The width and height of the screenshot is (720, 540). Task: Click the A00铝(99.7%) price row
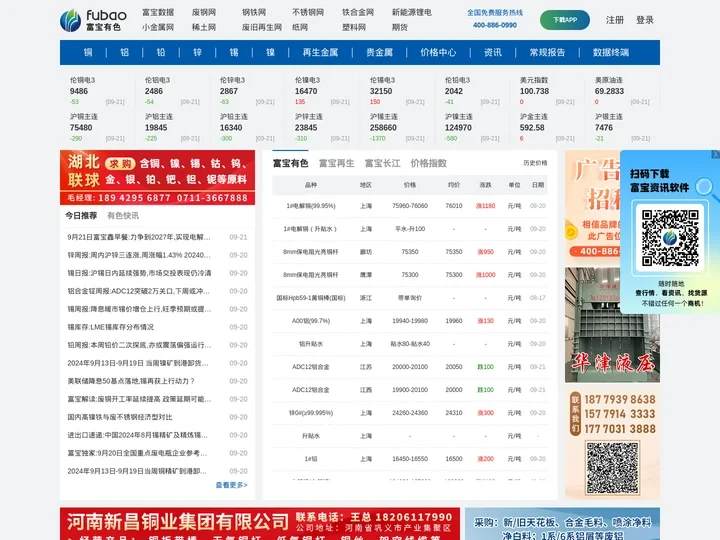[x=410, y=321]
